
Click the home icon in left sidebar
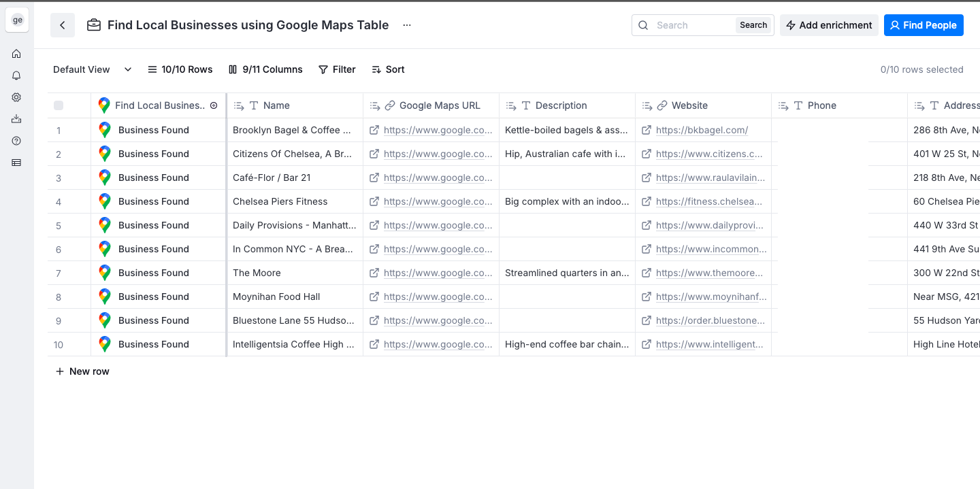[16, 54]
